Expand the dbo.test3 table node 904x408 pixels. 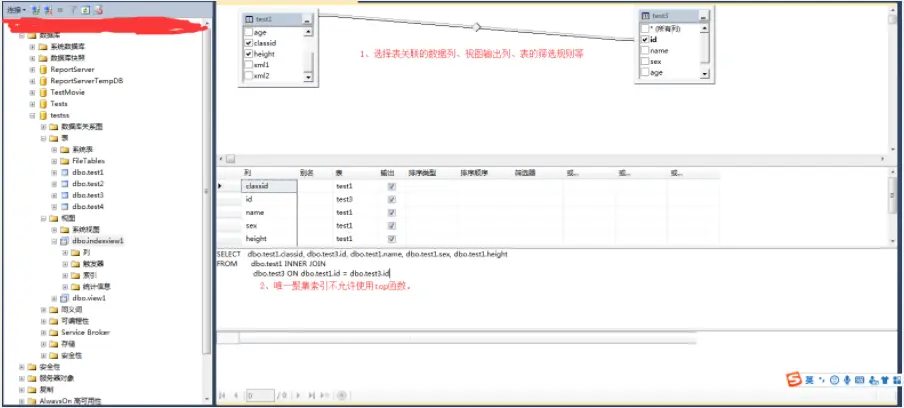54,195
